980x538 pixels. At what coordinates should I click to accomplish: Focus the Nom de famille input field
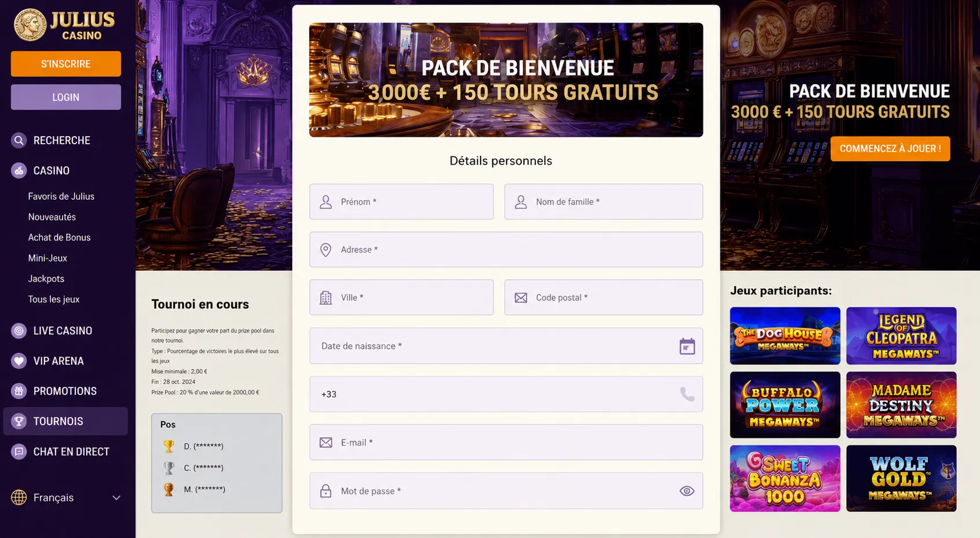[604, 202]
